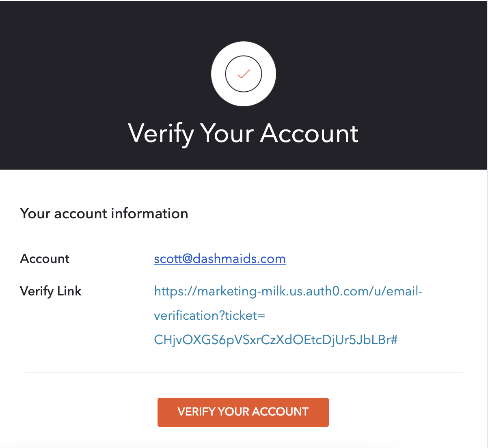Click the CHjvOXGS6pVSxrCzXdOEtcDjUr5JbLBr# ticket token

pyautogui.click(x=276, y=340)
